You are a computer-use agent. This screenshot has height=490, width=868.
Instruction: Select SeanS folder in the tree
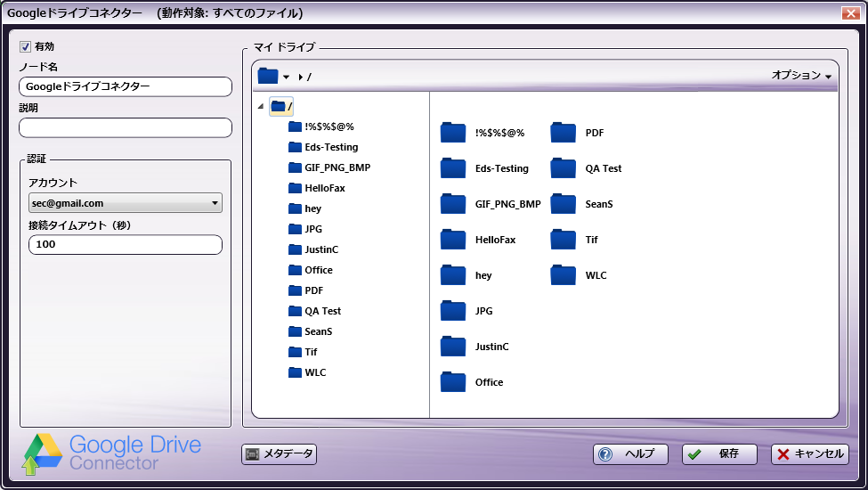[x=311, y=331]
